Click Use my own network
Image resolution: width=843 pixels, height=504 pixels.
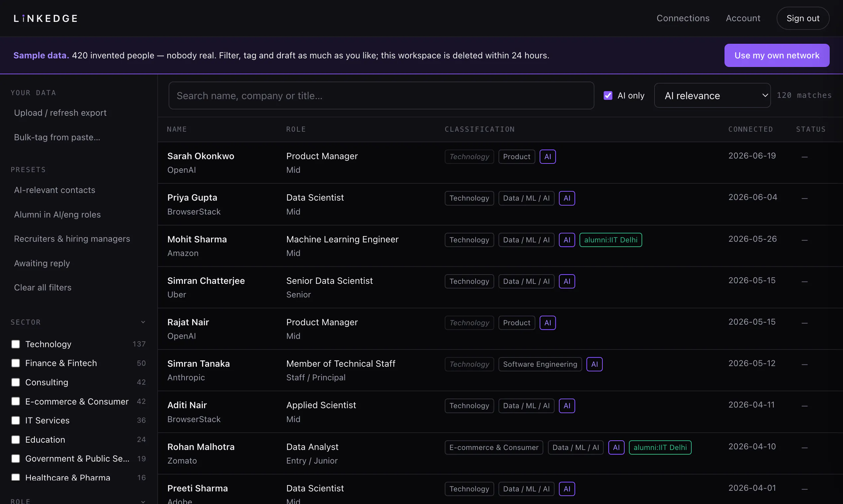click(777, 55)
